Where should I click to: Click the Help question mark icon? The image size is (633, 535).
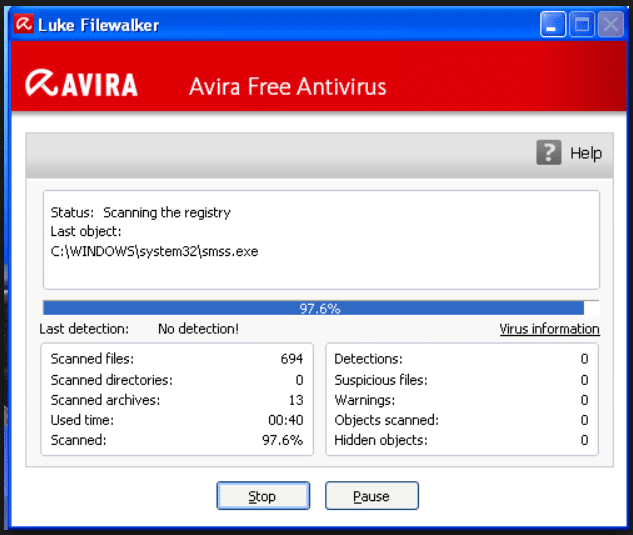pyautogui.click(x=549, y=153)
